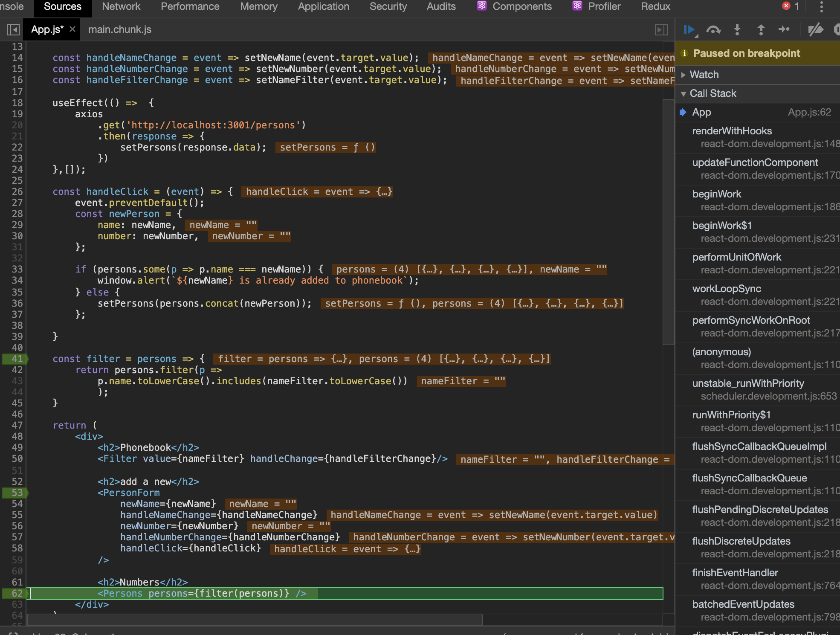Step into next function call
This screenshot has height=635, width=840.
[737, 29]
